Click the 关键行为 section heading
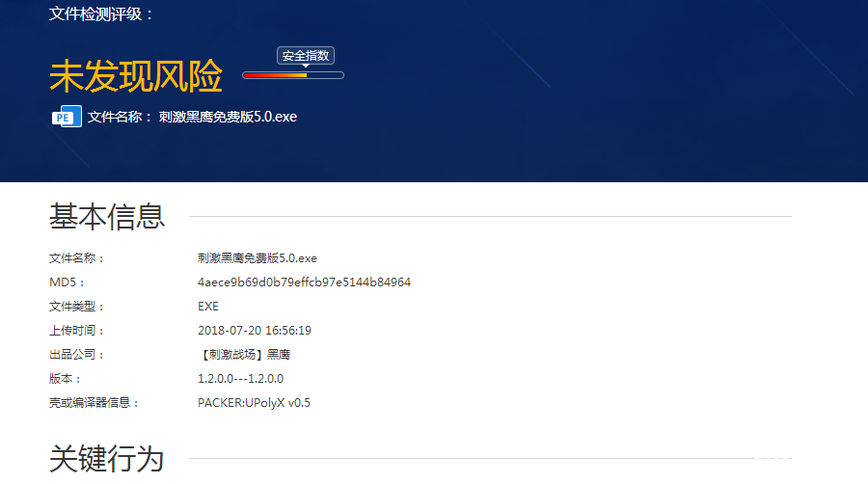 coord(107,459)
